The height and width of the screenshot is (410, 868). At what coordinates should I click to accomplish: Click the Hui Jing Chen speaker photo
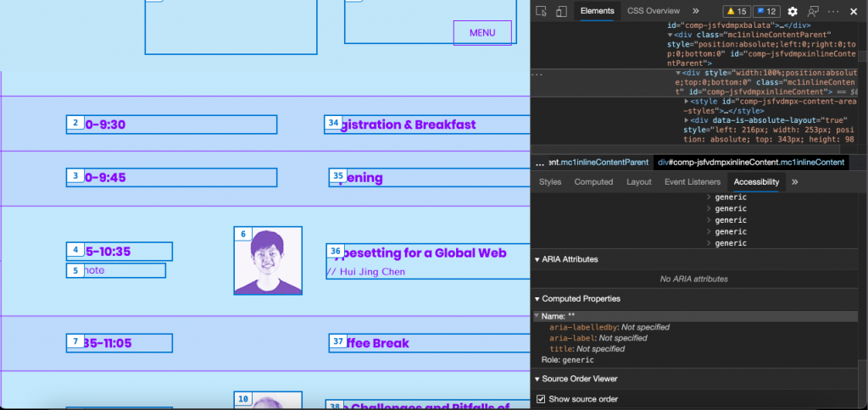coord(268,261)
